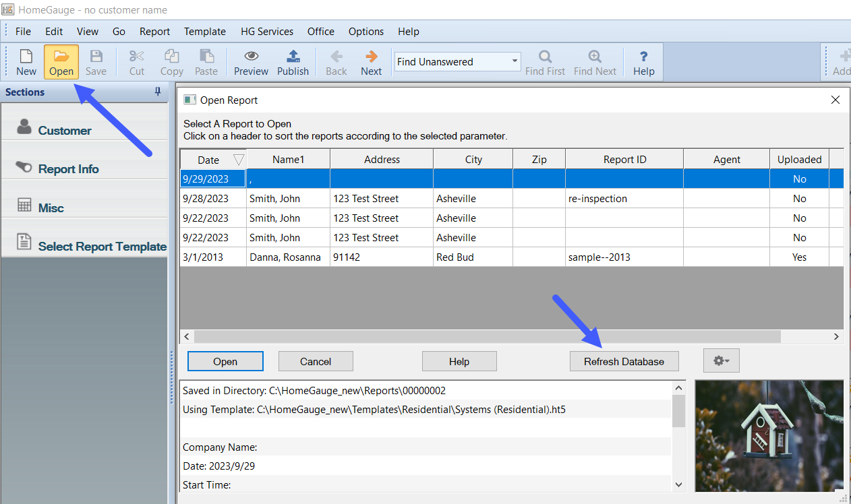
Task: Click the Paste icon
Action: [x=206, y=62]
